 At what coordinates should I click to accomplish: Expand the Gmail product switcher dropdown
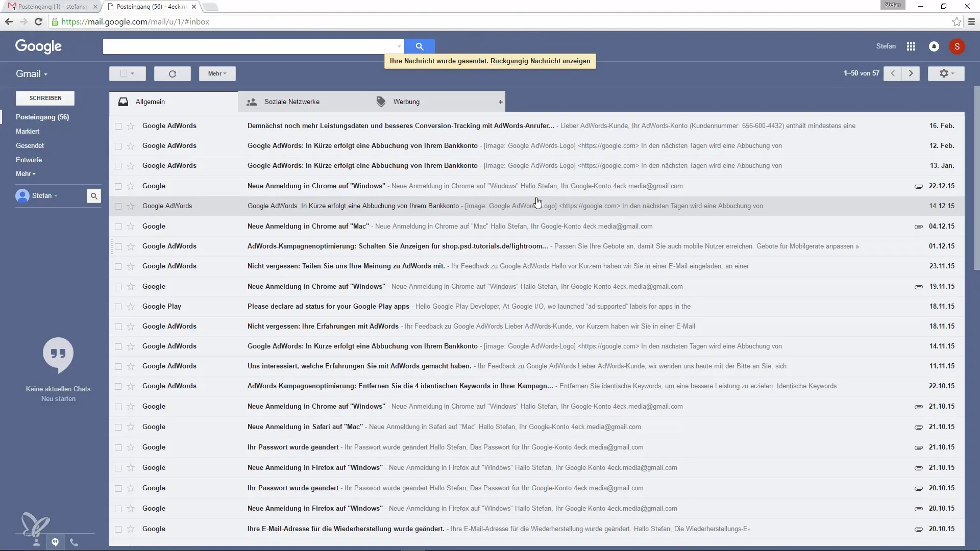click(x=32, y=74)
